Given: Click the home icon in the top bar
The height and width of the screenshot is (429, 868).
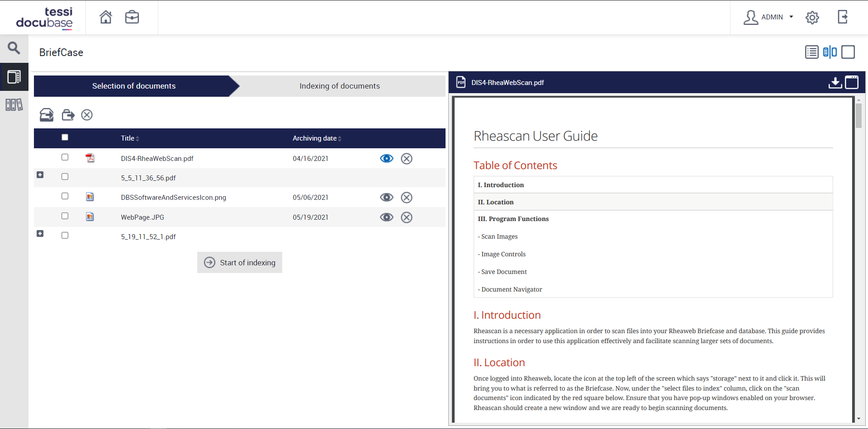Looking at the screenshot, I should click(x=106, y=17).
